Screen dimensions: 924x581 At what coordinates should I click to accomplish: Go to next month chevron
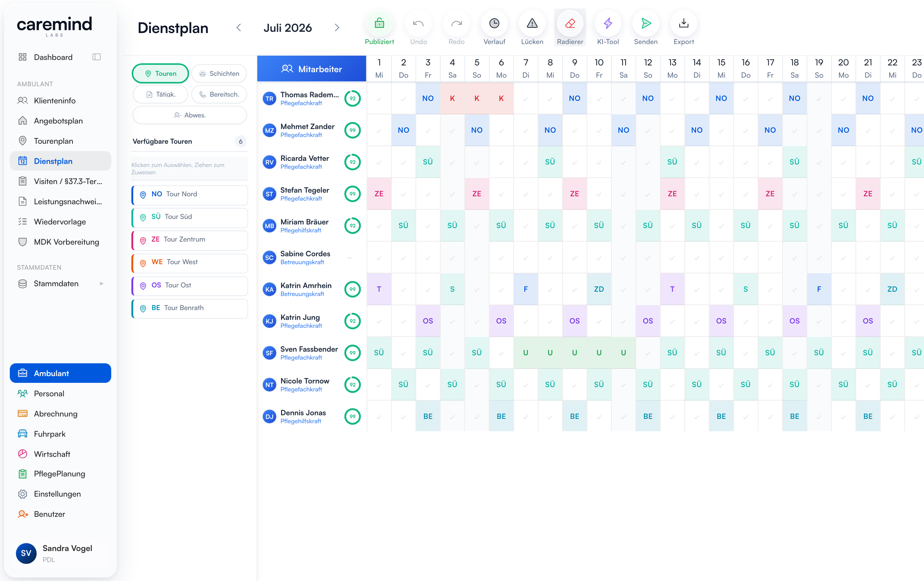[336, 28]
